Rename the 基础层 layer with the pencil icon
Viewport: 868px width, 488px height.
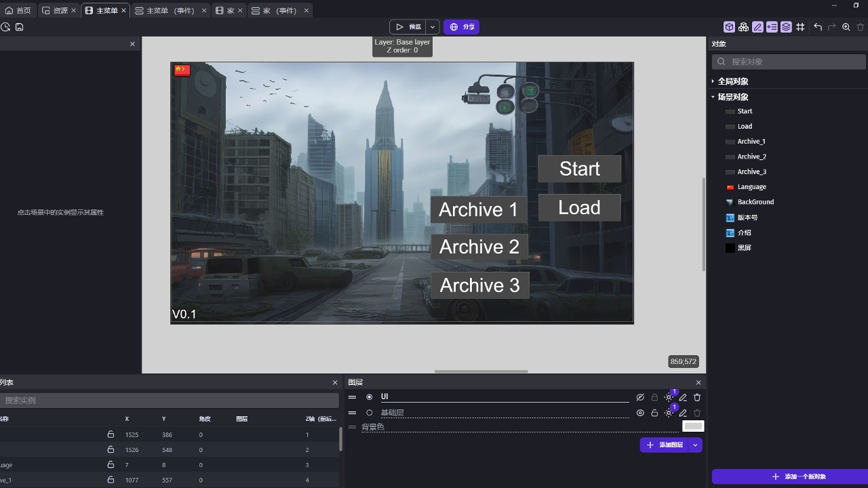coord(683,413)
